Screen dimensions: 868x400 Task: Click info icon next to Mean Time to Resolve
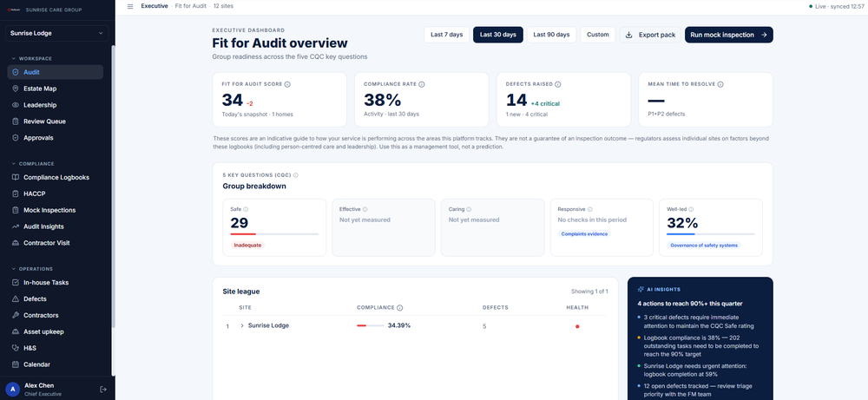coord(720,85)
